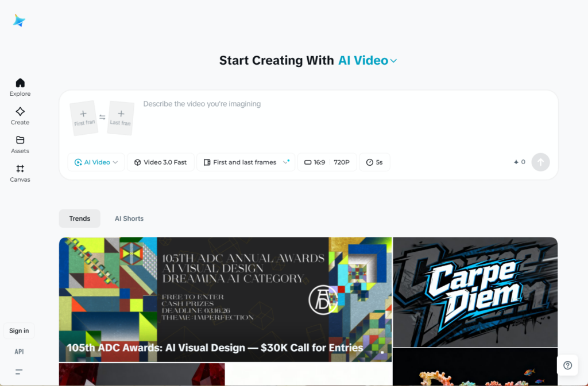Add a Last frame image

[121, 118]
